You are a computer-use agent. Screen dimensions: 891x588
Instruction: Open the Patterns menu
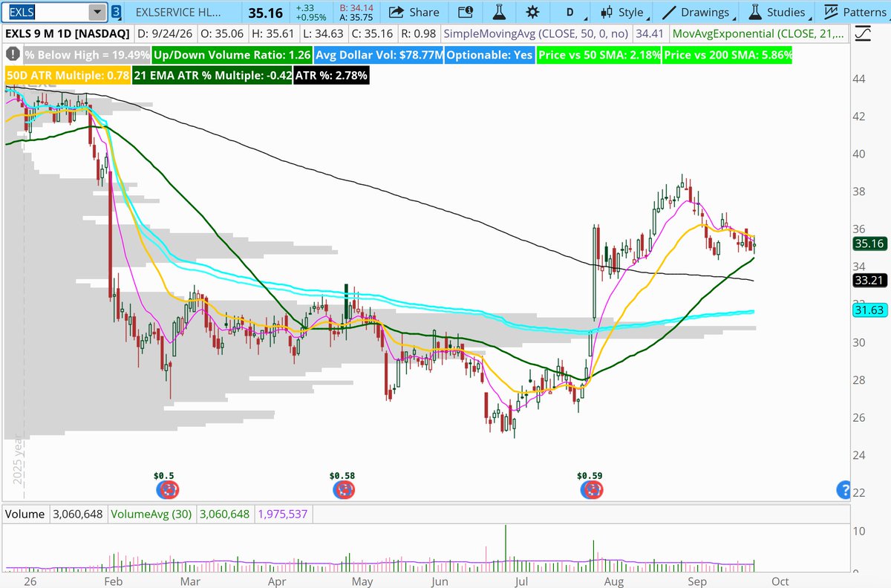point(855,12)
